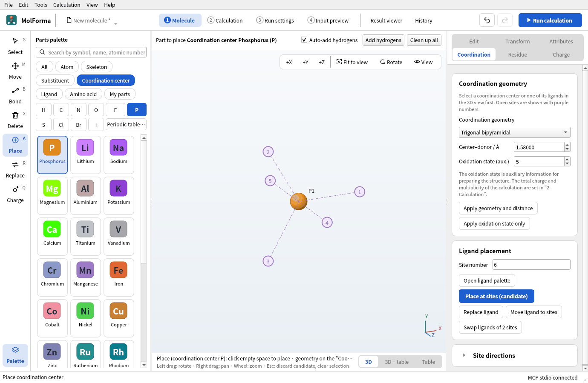
Task: Switch viewport to 3D + table mode
Action: click(397, 362)
